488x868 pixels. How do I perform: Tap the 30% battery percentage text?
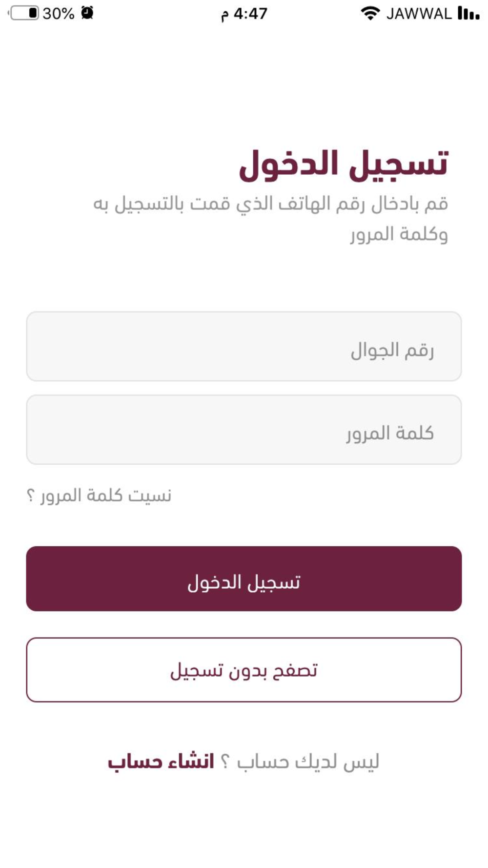click(x=59, y=14)
